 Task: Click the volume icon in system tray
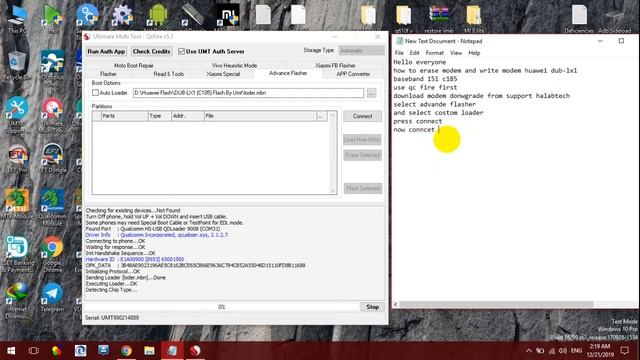coord(563,351)
